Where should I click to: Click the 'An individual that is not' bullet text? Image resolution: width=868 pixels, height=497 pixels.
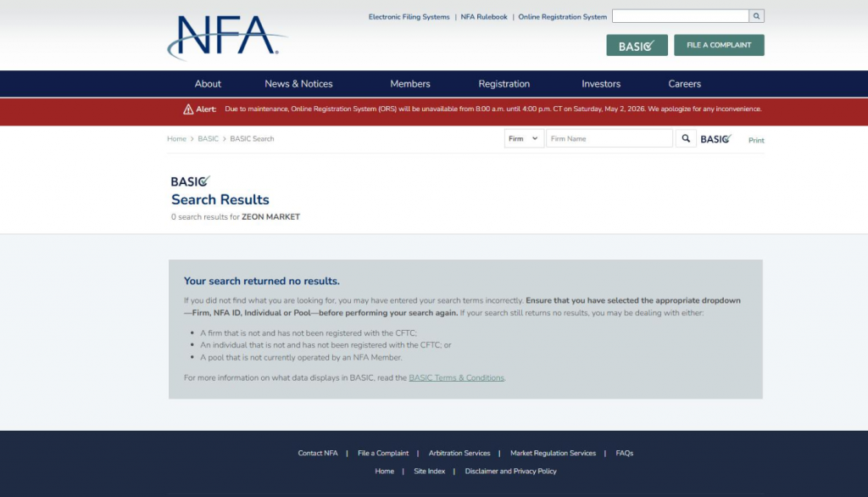tap(325, 345)
